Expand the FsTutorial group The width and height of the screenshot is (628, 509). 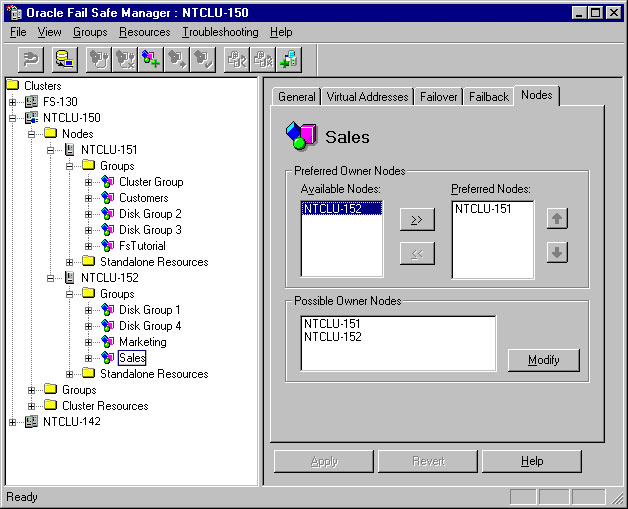pos(89,246)
